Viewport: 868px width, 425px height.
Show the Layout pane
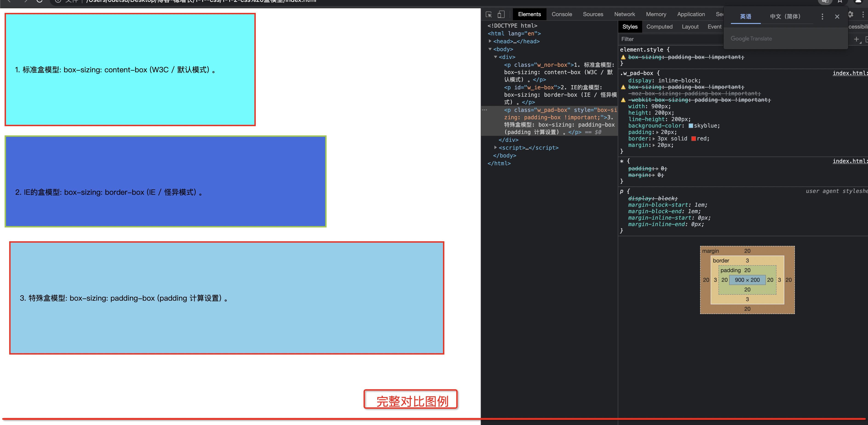pyautogui.click(x=690, y=27)
